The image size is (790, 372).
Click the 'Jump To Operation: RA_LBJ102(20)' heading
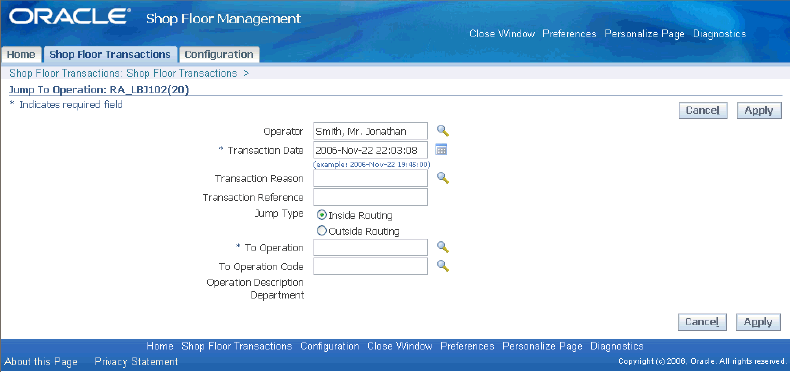coord(99,89)
